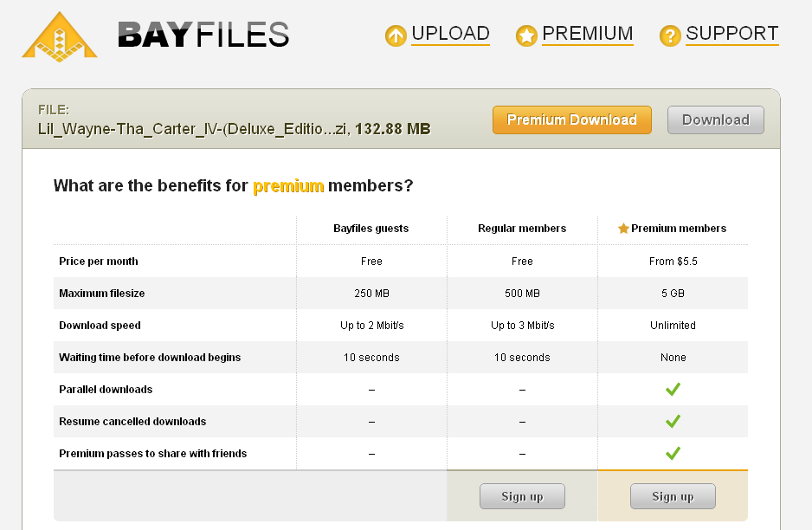Select the Lil_Wayne-Tha_Carter_IV file name
The height and width of the screenshot is (530, 812).
click(192, 128)
